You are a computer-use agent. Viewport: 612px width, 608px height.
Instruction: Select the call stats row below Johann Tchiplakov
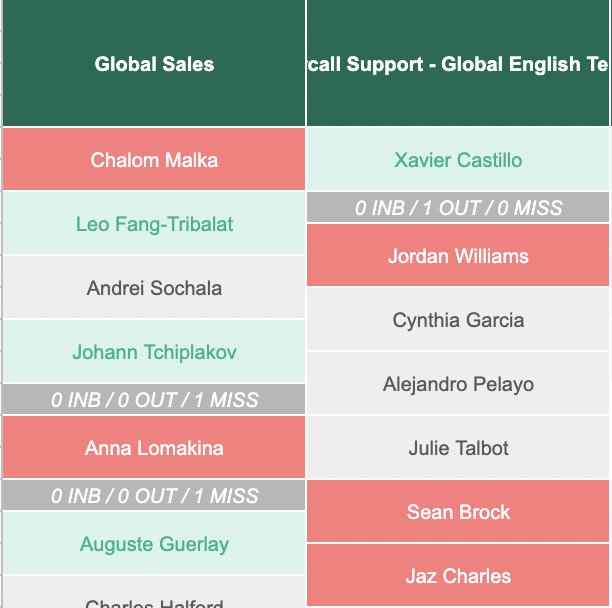tap(154, 400)
